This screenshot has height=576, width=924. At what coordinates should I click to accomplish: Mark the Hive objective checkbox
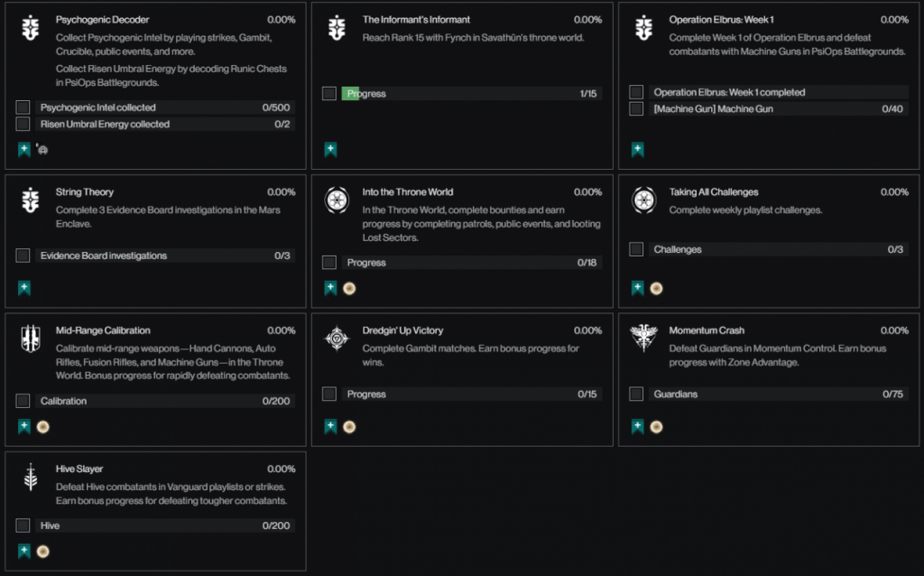(x=23, y=525)
